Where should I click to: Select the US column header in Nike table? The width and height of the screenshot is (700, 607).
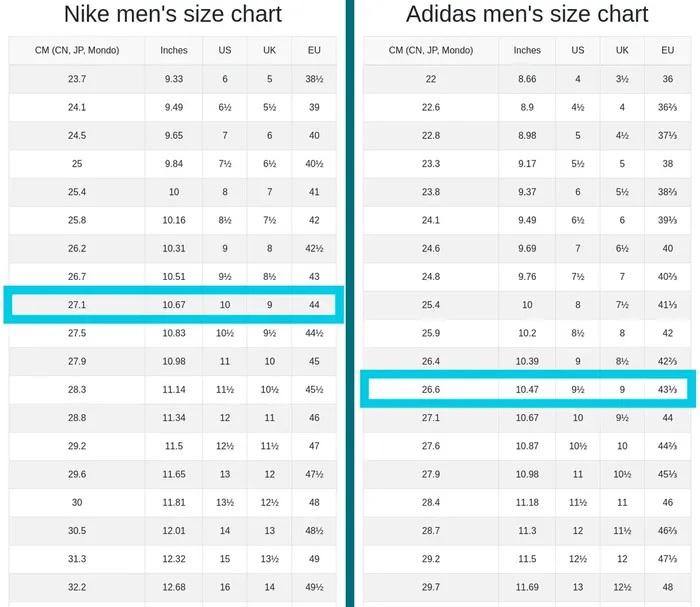[x=224, y=50]
